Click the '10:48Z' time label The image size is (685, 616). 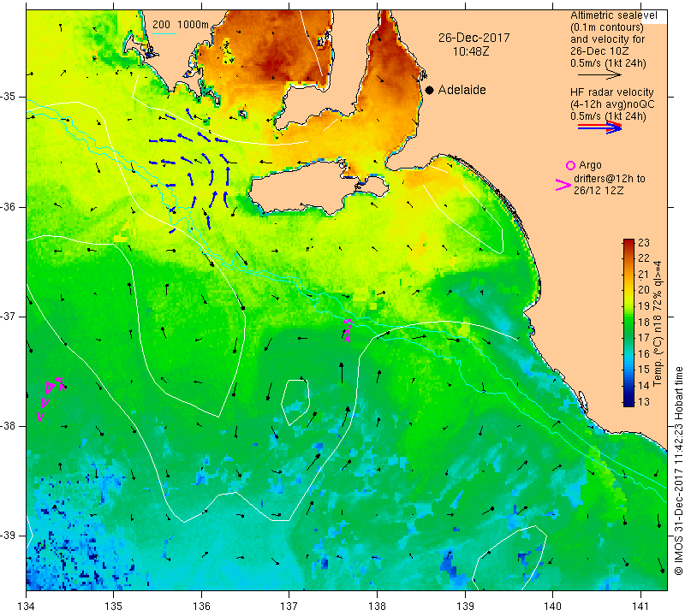pyautogui.click(x=471, y=51)
